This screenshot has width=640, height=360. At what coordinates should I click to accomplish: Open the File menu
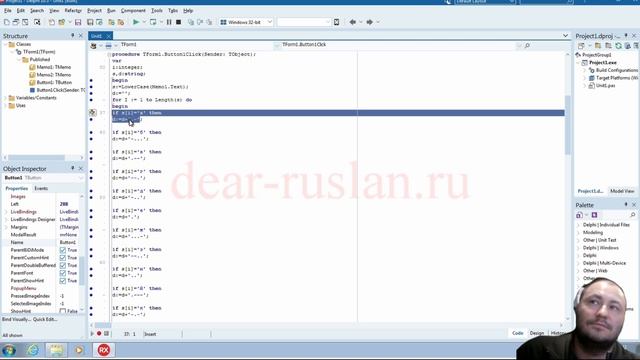click(x=8, y=10)
